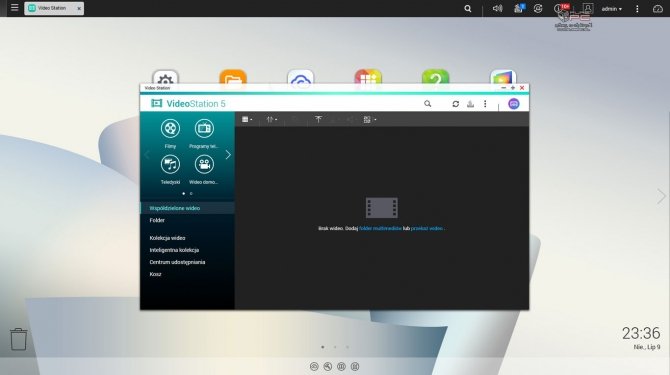
Task: Open the QTS main menu hamburger
Action: [15, 8]
